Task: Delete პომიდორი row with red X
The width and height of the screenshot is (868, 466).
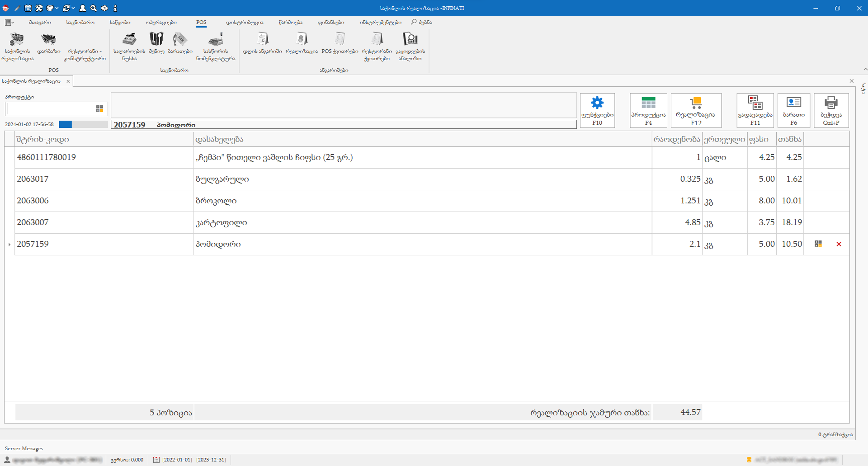Action: pyautogui.click(x=839, y=244)
